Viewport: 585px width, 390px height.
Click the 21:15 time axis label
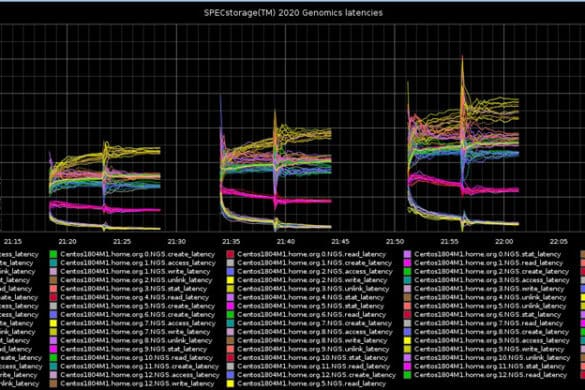click(x=13, y=241)
